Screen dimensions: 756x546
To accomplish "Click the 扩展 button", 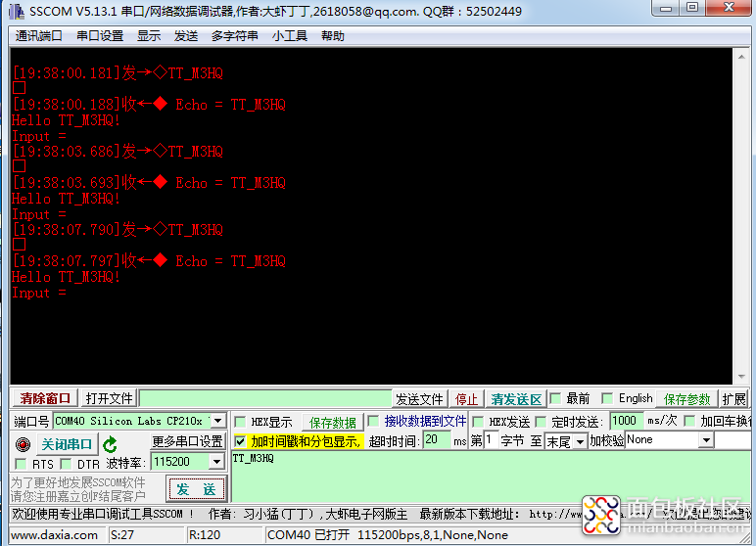I will click(733, 399).
